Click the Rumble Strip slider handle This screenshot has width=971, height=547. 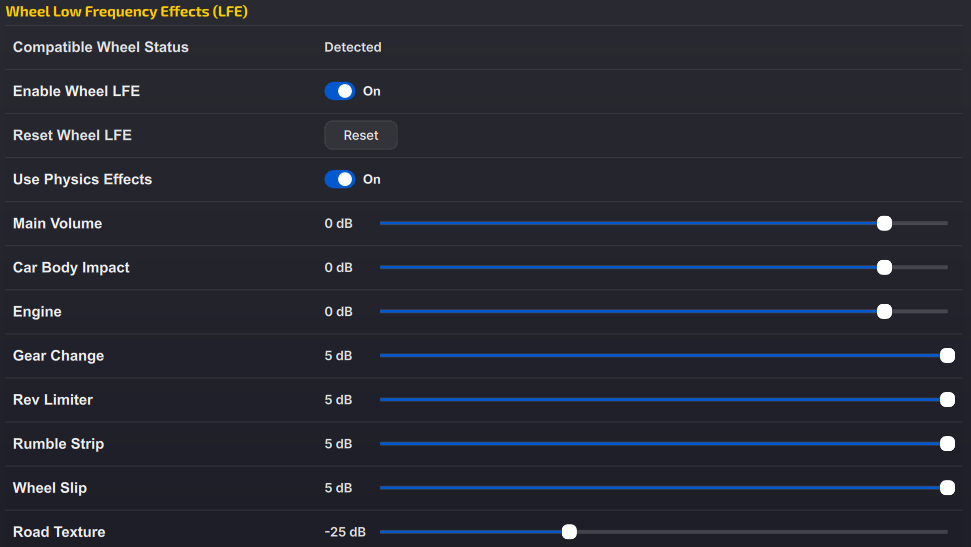[x=947, y=443]
